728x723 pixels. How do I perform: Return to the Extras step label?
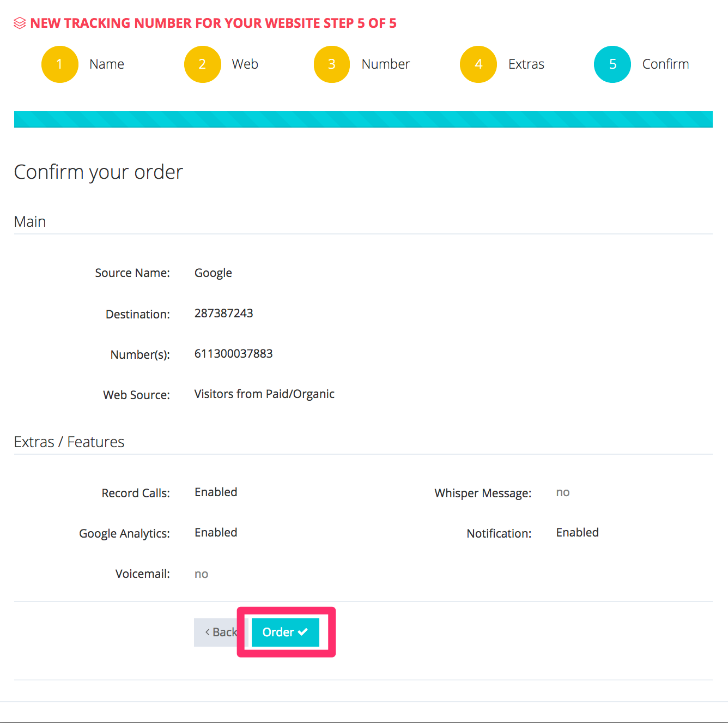[x=526, y=64]
